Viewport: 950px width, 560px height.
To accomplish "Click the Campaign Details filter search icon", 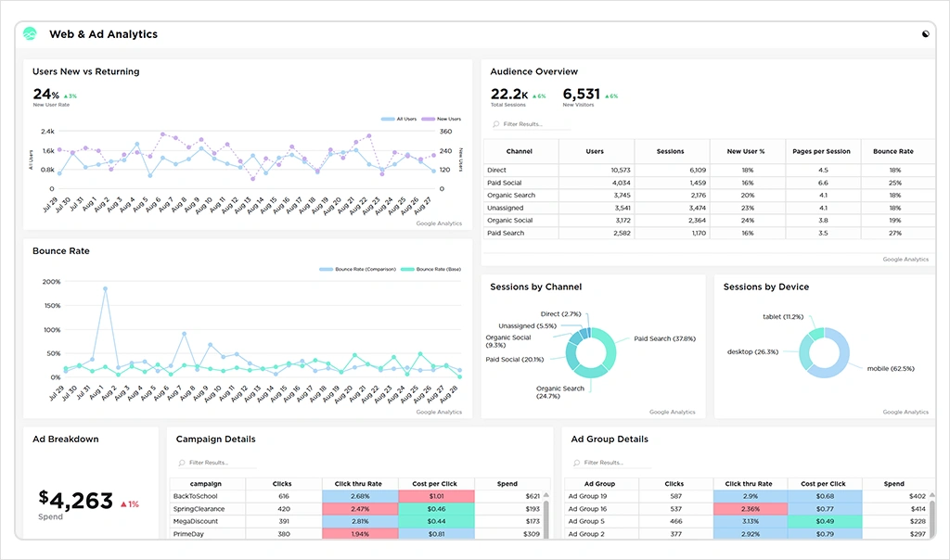I will coord(181,463).
